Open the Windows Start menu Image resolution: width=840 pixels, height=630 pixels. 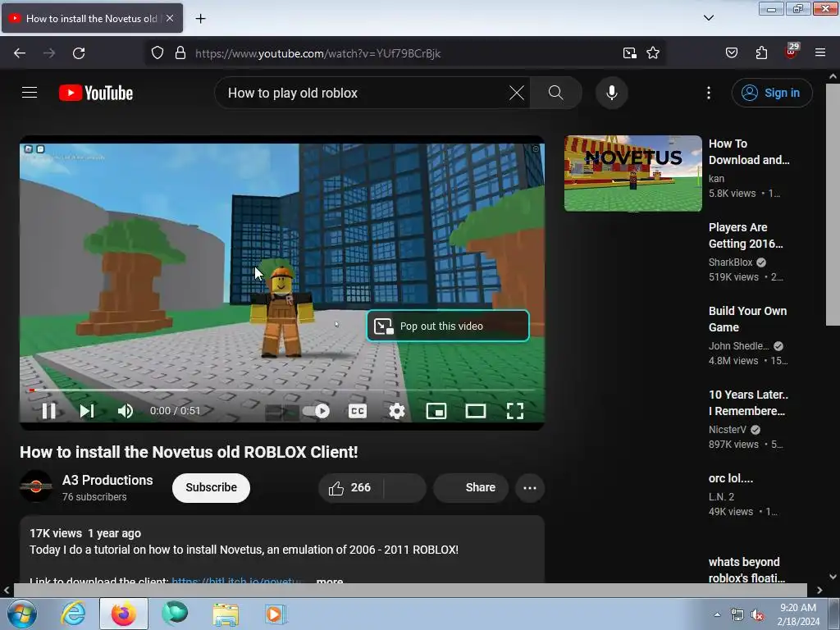click(22, 614)
